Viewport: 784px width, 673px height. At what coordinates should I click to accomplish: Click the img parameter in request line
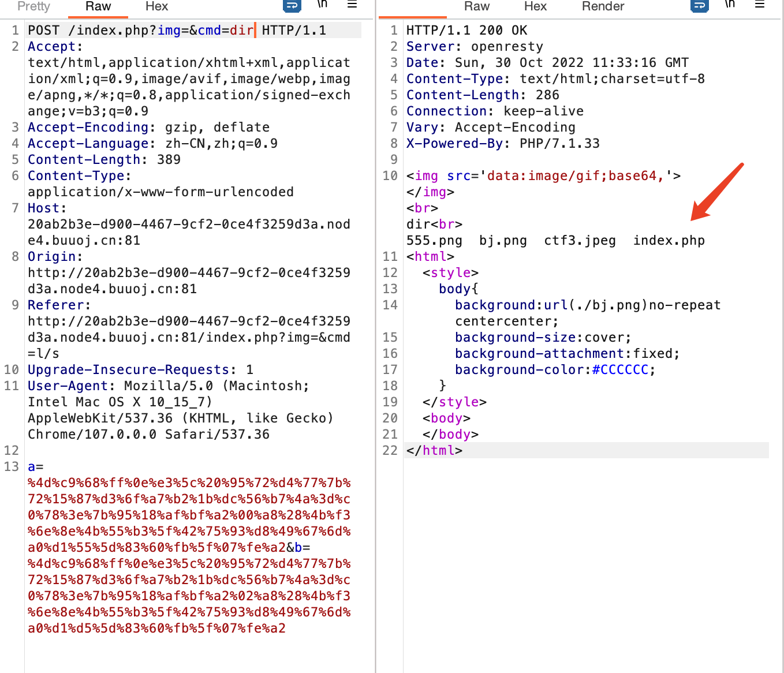pyautogui.click(x=169, y=30)
